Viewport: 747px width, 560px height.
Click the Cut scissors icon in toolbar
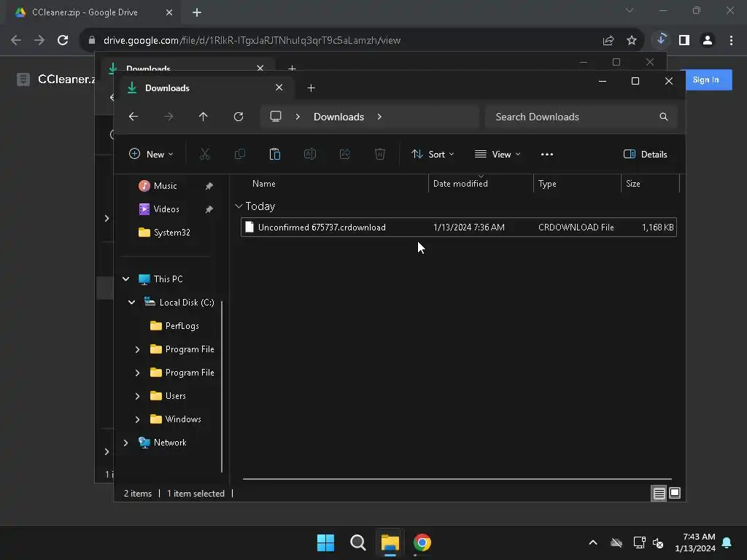point(204,154)
